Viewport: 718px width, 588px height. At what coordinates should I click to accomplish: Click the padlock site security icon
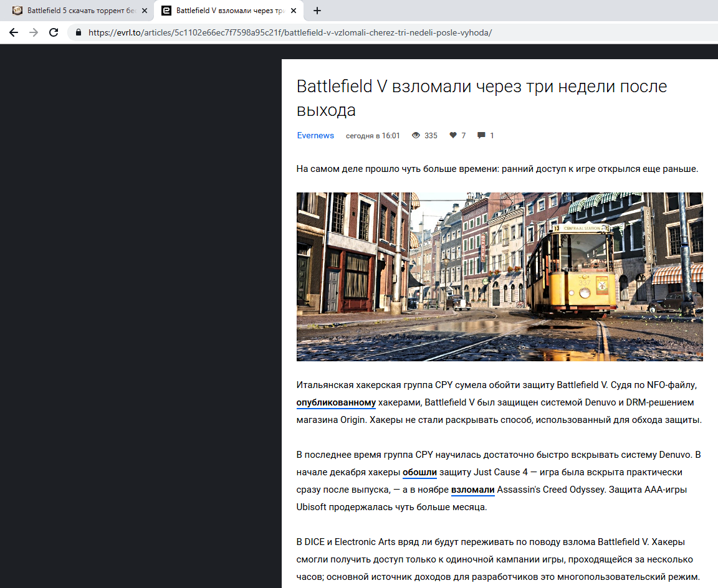coord(79,32)
